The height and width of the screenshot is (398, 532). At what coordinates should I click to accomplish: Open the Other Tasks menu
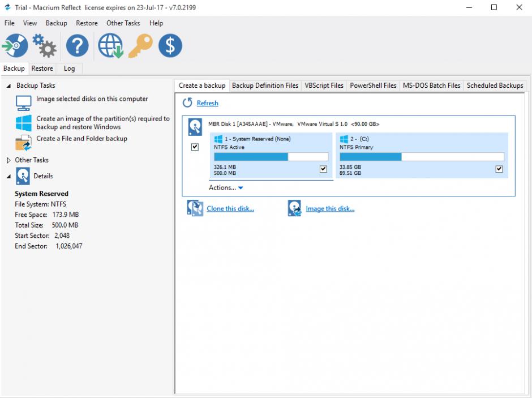[x=123, y=23]
